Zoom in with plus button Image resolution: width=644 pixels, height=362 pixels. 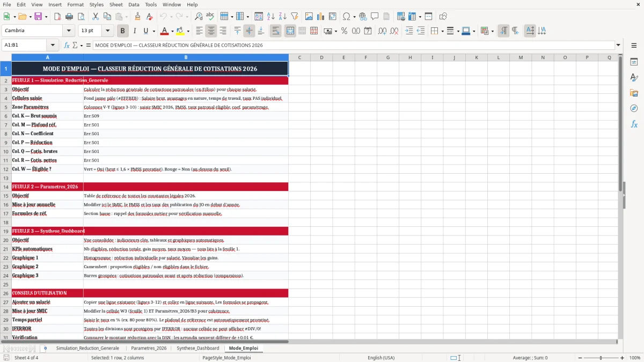(x=622, y=358)
